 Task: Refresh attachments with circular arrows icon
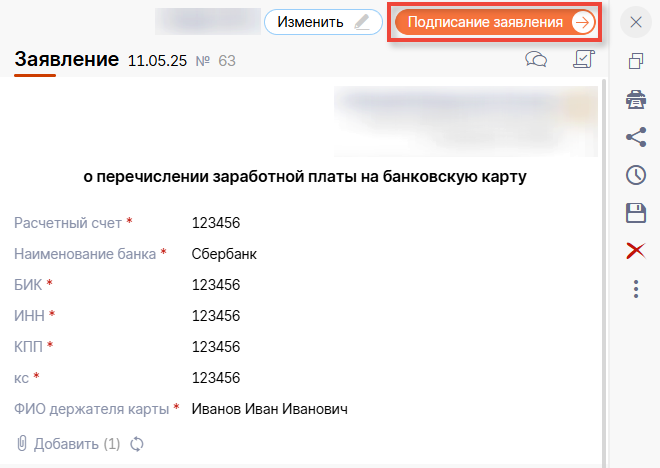[138, 443]
